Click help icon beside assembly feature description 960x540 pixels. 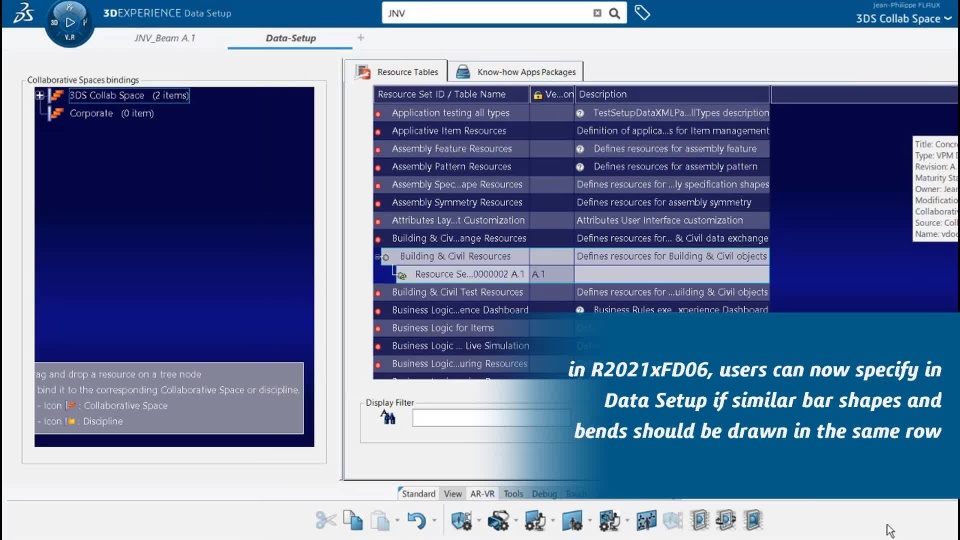[x=580, y=149]
